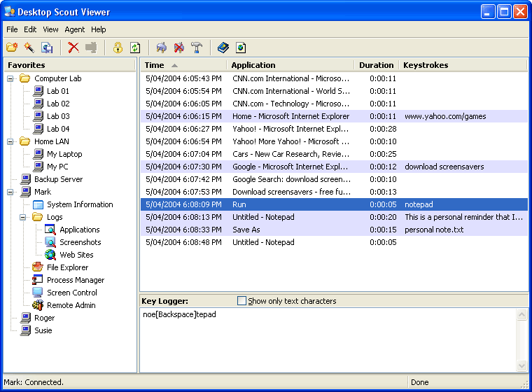532x392 pixels.
Task: Open the blue help book toolbar icon
Action: click(223, 48)
